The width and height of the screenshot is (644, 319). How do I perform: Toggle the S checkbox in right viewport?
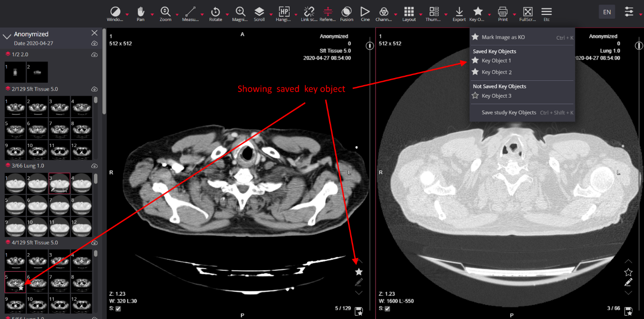[x=387, y=309]
